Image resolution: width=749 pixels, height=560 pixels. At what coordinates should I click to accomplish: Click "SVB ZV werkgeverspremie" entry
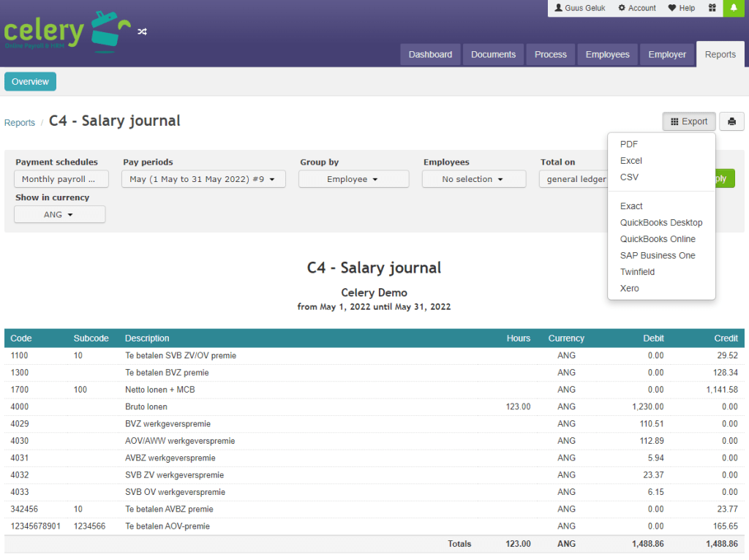tap(174, 475)
